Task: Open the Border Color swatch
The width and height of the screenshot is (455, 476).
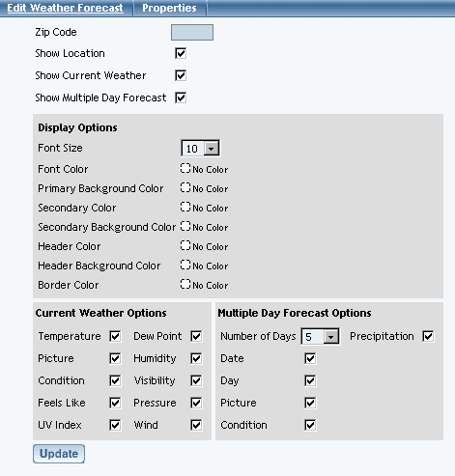Action: 185,284
